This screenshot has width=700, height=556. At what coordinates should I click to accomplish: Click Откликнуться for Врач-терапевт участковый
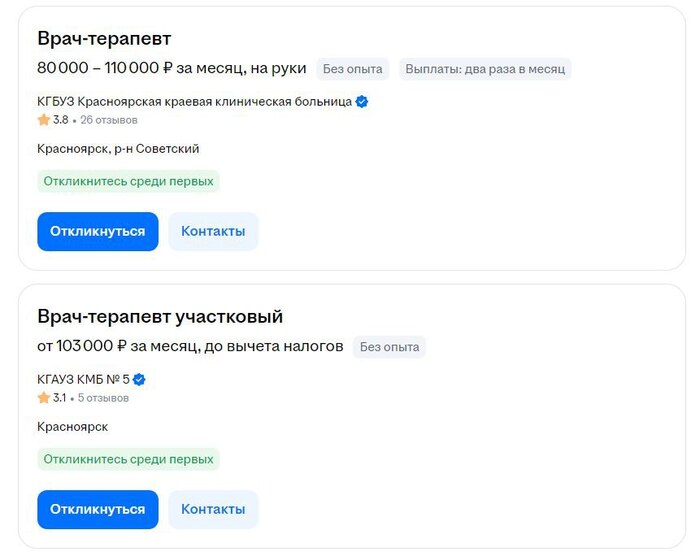[x=98, y=509]
